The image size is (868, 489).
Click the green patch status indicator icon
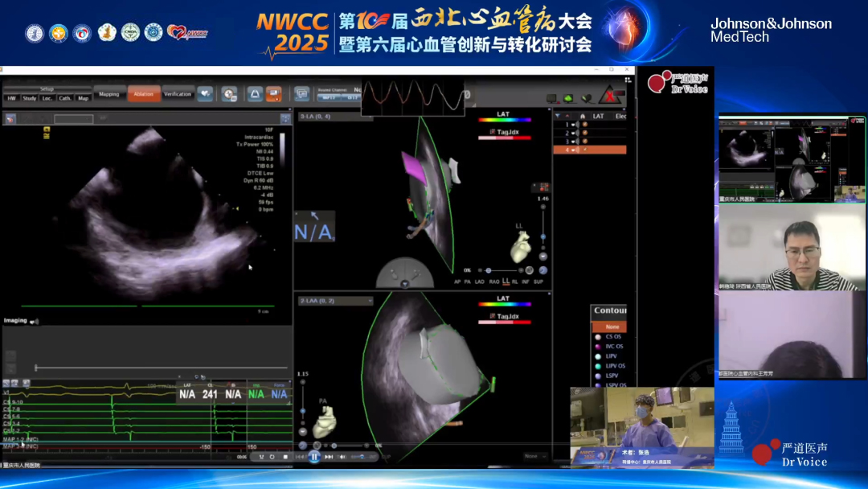[568, 99]
